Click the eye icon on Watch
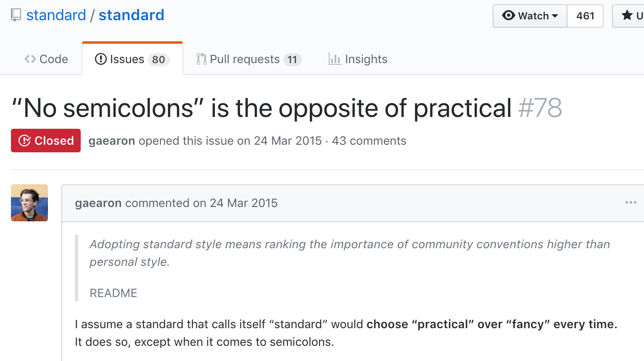This screenshot has width=644, height=361. pyautogui.click(x=509, y=16)
